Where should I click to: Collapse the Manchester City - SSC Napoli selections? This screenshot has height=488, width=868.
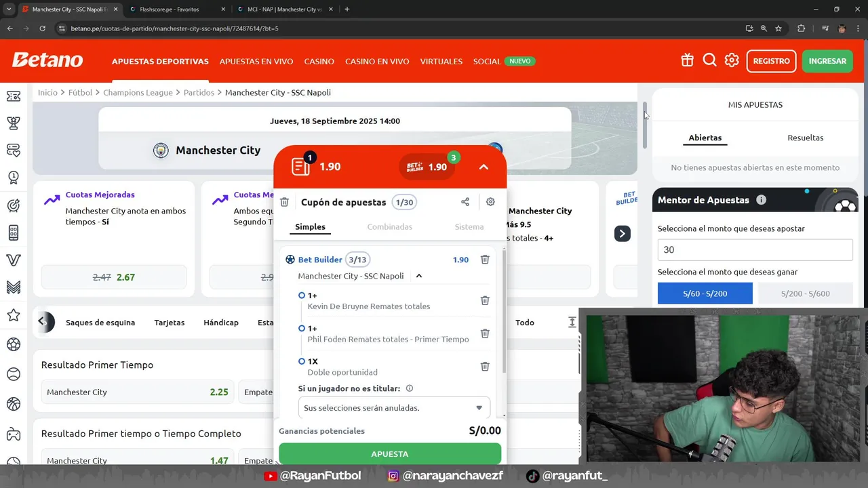(x=419, y=276)
